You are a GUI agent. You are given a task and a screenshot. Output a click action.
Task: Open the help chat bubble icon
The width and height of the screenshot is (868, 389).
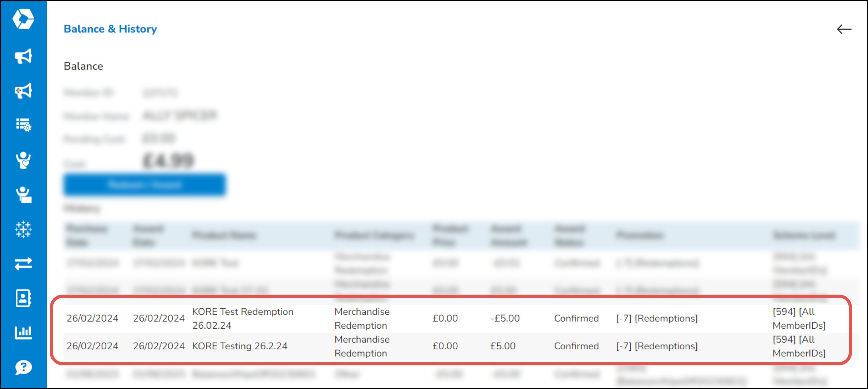(24, 367)
